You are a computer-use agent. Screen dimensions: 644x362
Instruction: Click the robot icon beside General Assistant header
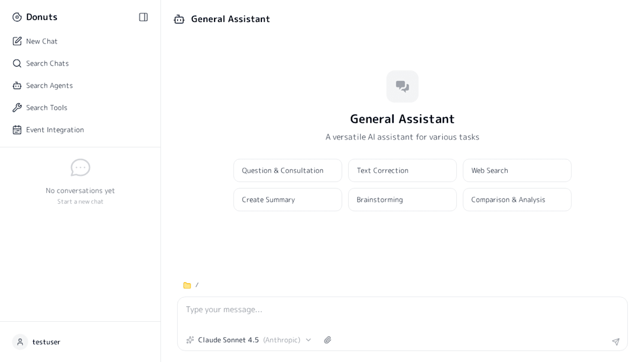179,19
